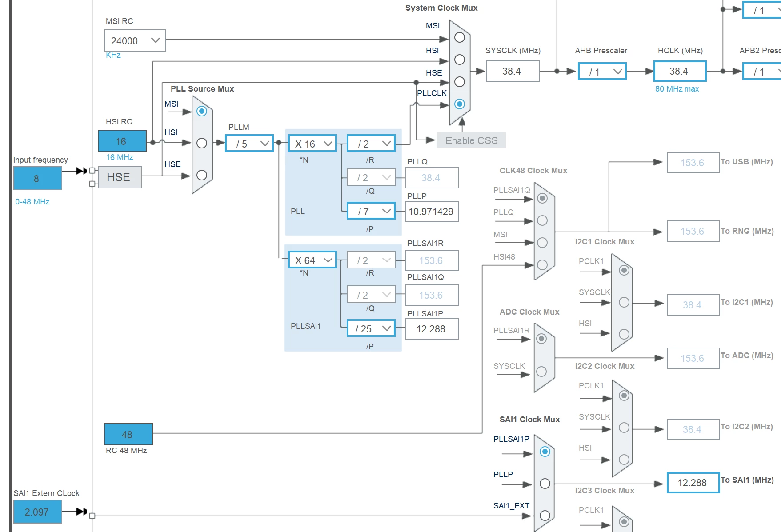Open PLL /R divider dropdown
This screenshot has width=781, height=532.
pos(371,143)
